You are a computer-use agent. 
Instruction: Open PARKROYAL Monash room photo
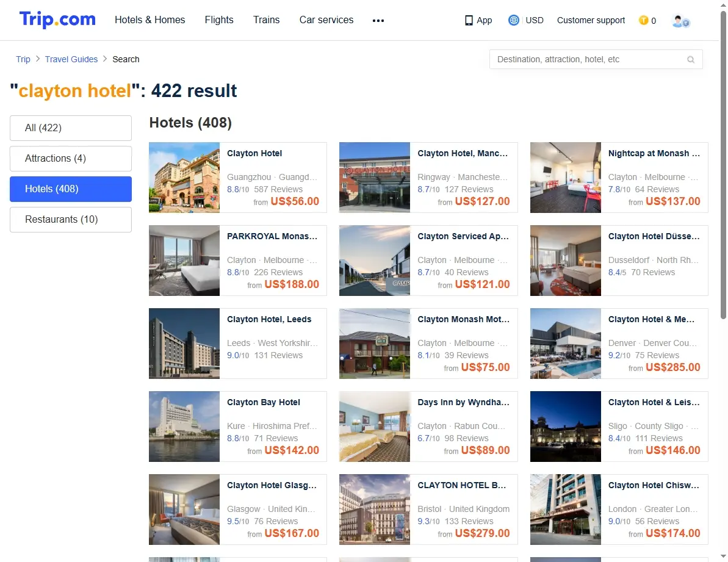[x=184, y=261]
